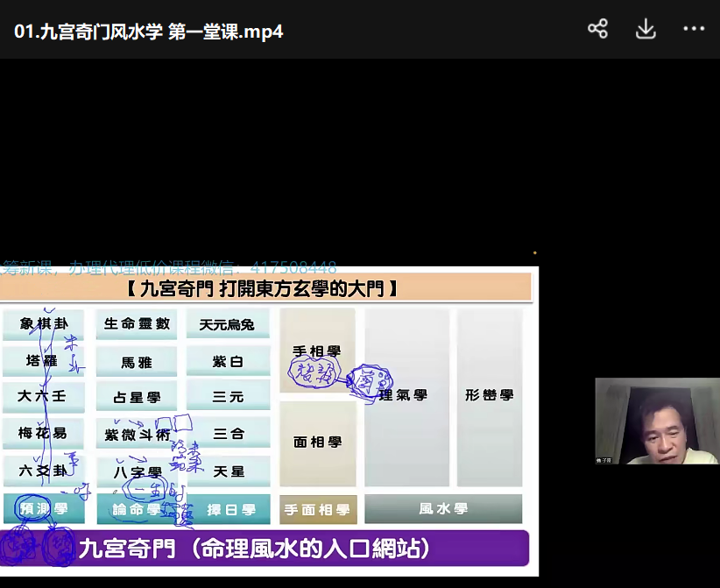The image size is (720, 588).
Task: Click the 風水學 category bar
Action: (443, 508)
